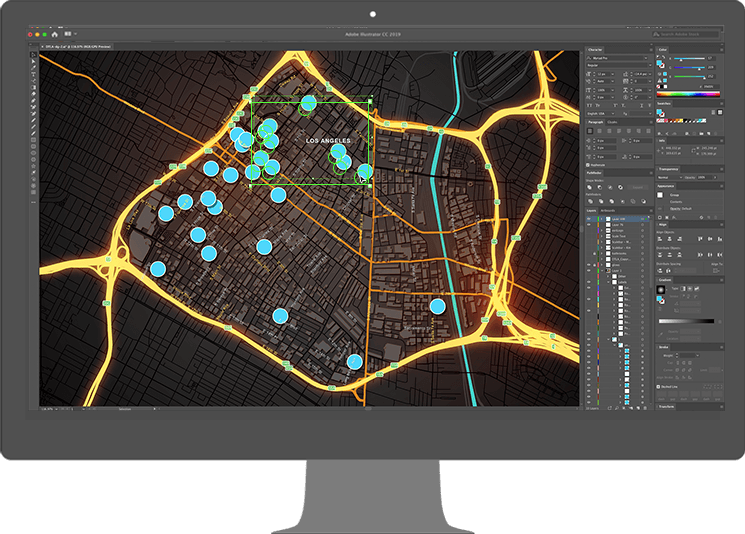Click the Expand button in Pathfinder
Viewport: 745px width, 534px height.
[x=638, y=187]
